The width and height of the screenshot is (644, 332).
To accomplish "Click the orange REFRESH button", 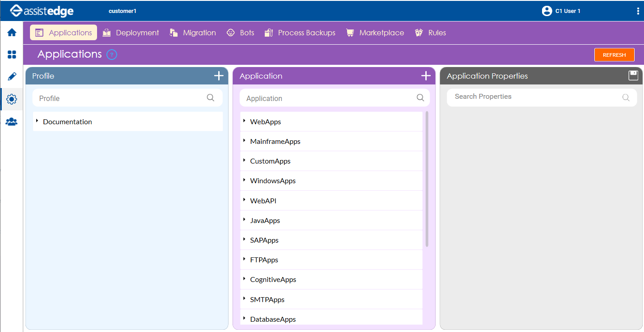I will [x=614, y=55].
